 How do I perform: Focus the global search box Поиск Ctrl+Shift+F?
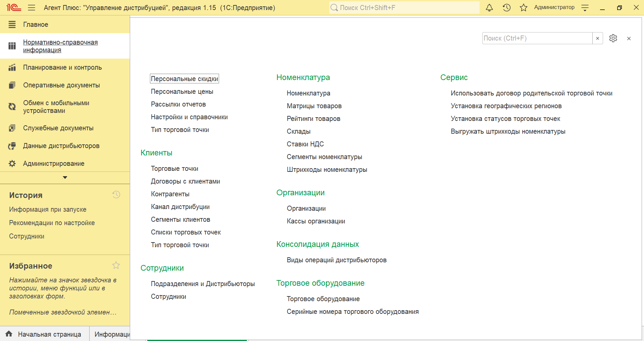click(404, 8)
